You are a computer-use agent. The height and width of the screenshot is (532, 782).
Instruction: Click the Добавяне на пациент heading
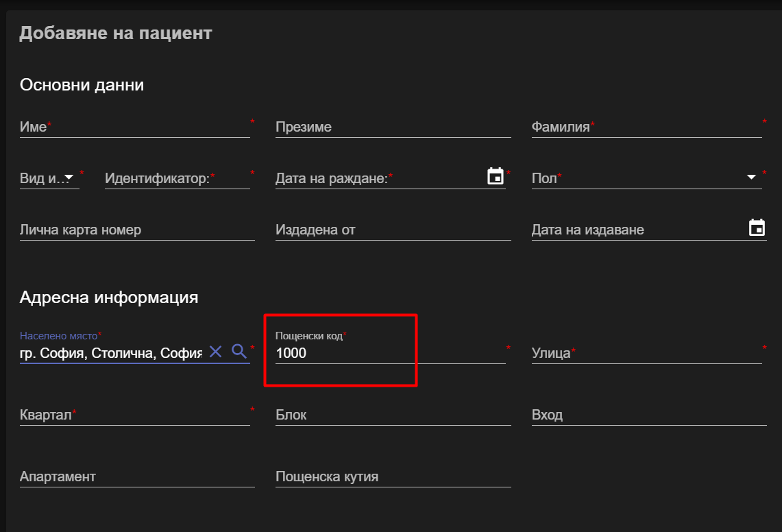point(116,33)
